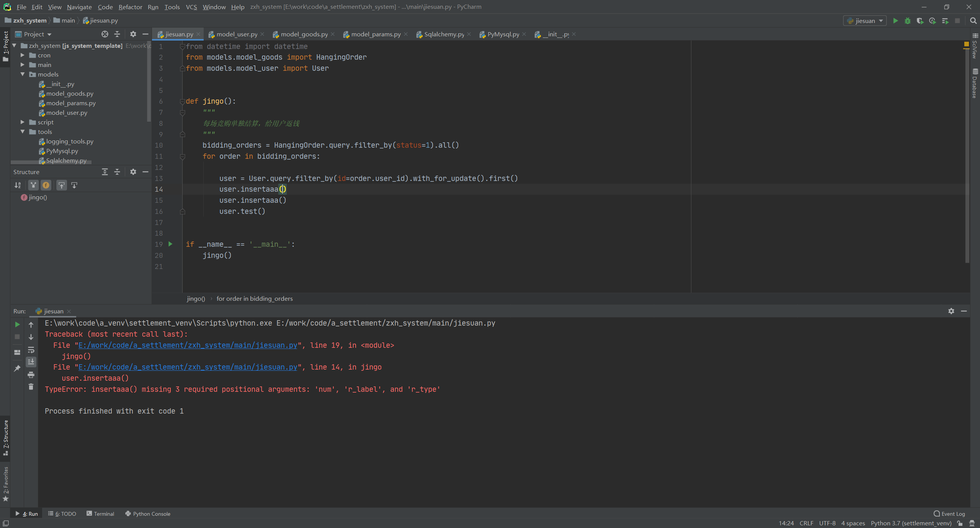Click the Clear All trash icon in Run panel
Image resolution: width=980 pixels, height=528 pixels.
tap(31, 387)
